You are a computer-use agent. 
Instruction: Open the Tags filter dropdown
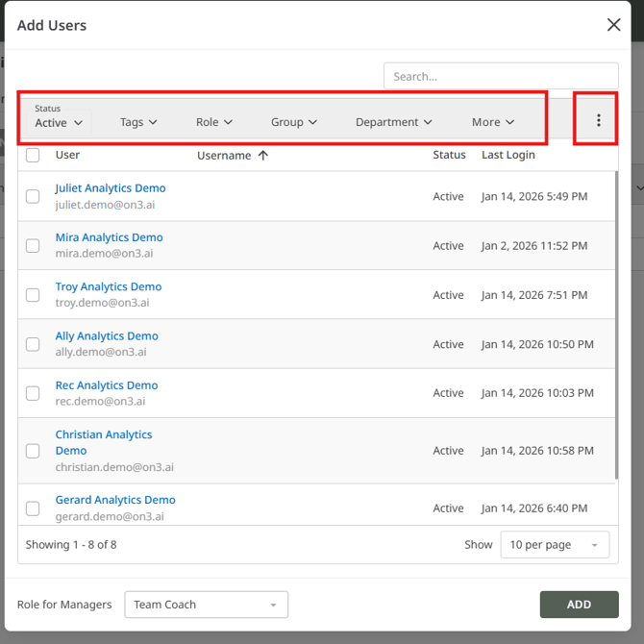click(x=138, y=122)
